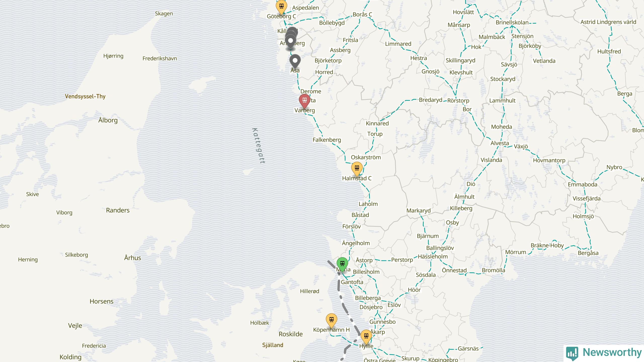Click the Borås C station label
Viewport: 644px width, 362px height.
[362, 15]
